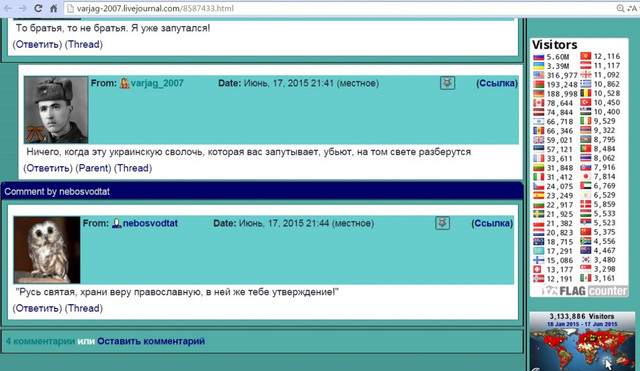Click the UK flag with 59,021 visitors
Viewport: 640px width, 371px height.
(539, 140)
